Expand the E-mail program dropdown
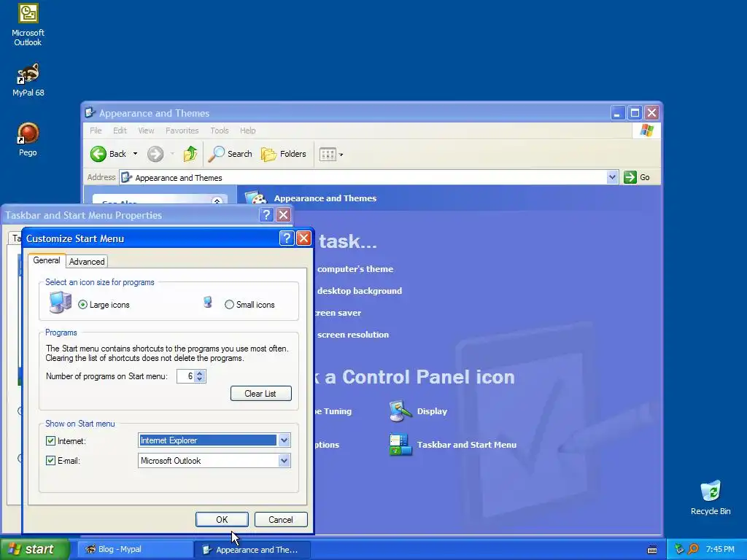The image size is (747, 560). coord(284,461)
